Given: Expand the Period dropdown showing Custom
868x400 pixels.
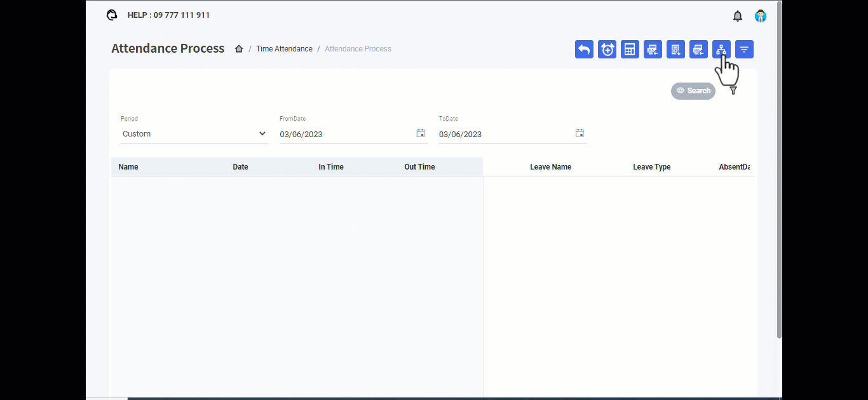Looking at the screenshot, I should (x=194, y=134).
